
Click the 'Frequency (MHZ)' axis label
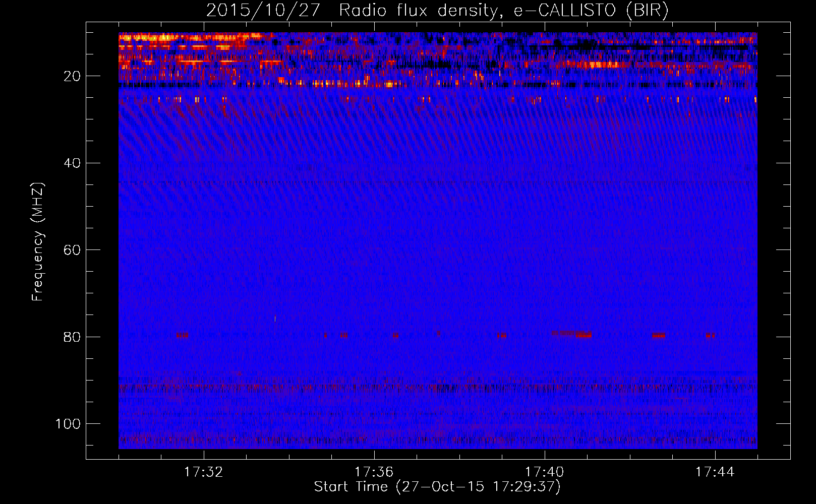38,241
